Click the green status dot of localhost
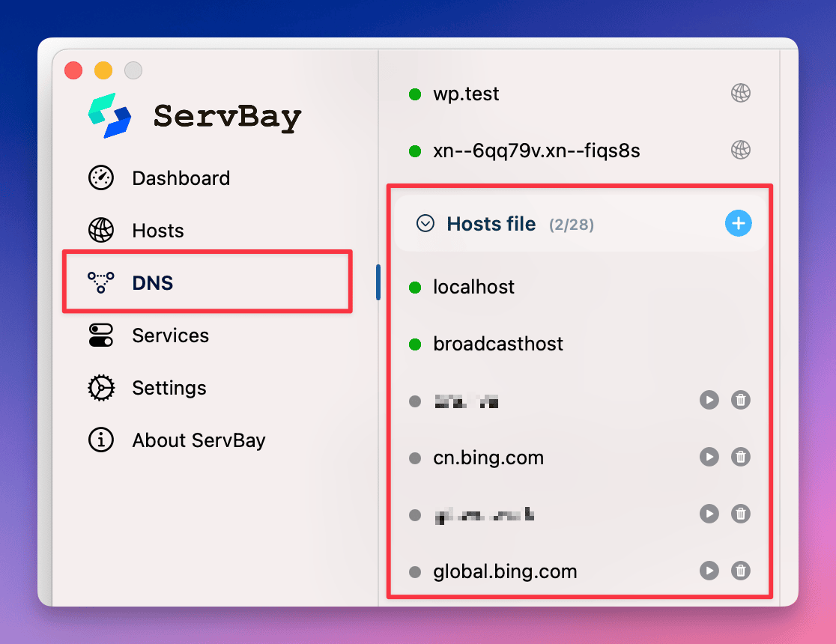Viewport: 836px width, 644px height. click(x=415, y=288)
